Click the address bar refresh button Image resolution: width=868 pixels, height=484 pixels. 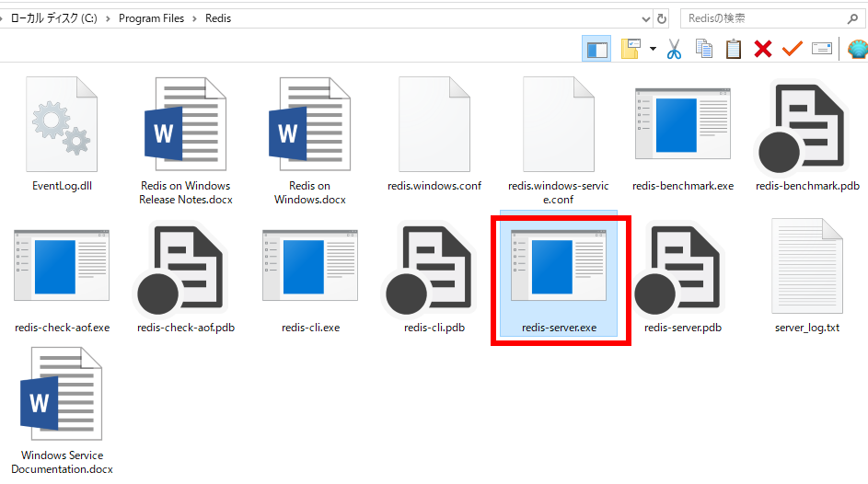coord(662,18)
